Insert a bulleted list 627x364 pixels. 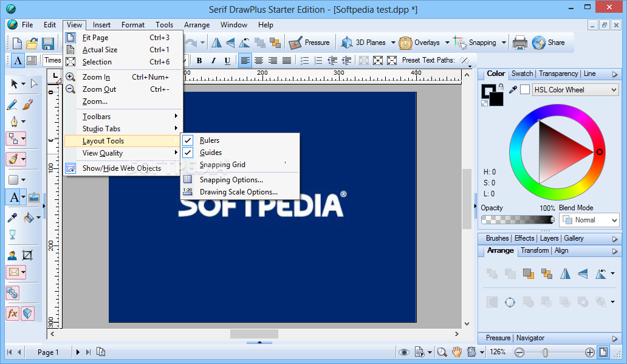point(304,60)
